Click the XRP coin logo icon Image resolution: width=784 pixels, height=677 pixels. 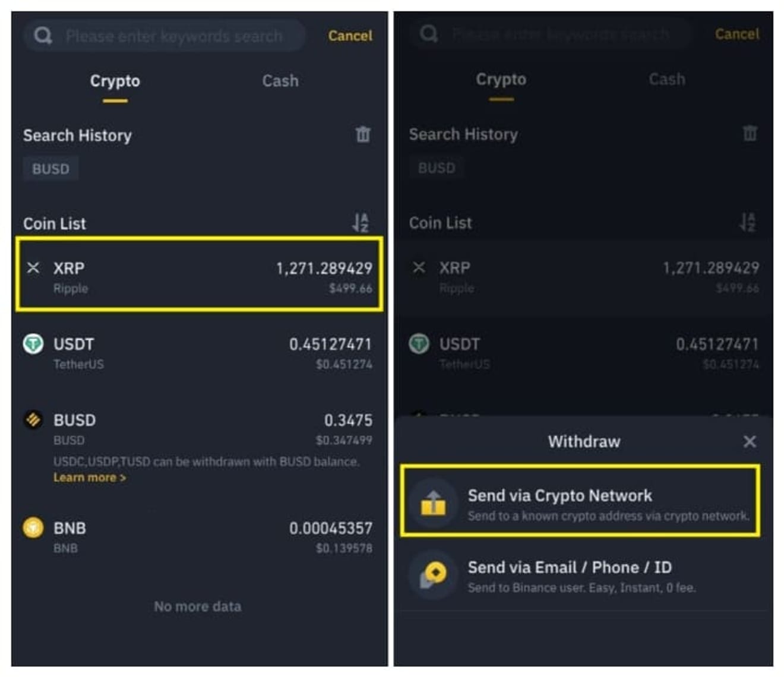33,268
